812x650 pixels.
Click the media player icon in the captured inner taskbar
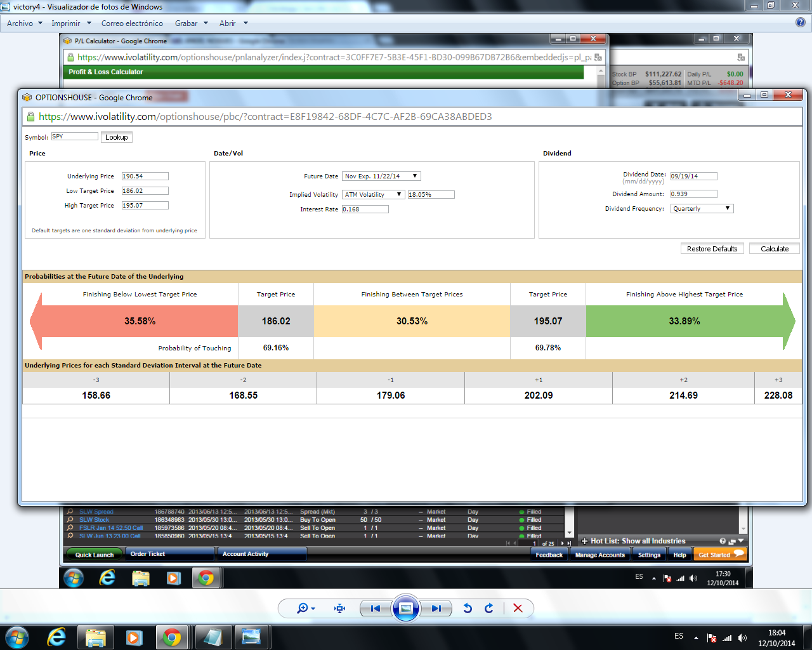pyautogui.click(x=173, y=578)
